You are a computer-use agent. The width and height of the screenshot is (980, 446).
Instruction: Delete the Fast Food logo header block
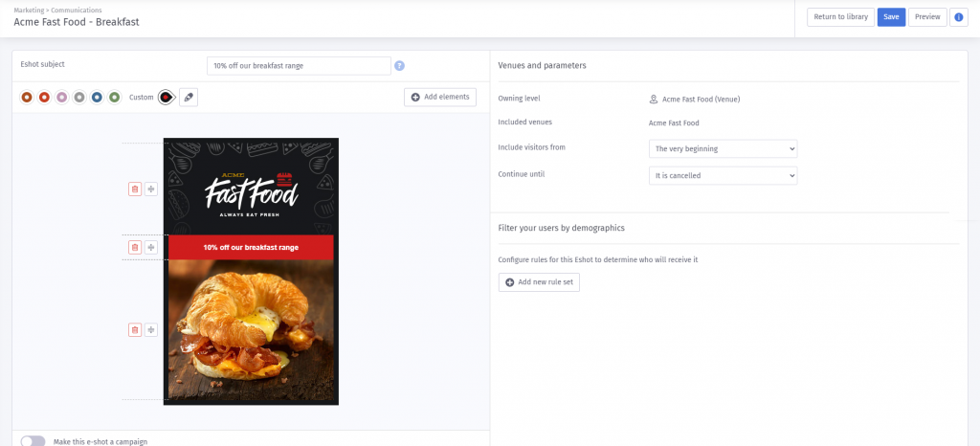pyautogui.click(x=135, y=190)
